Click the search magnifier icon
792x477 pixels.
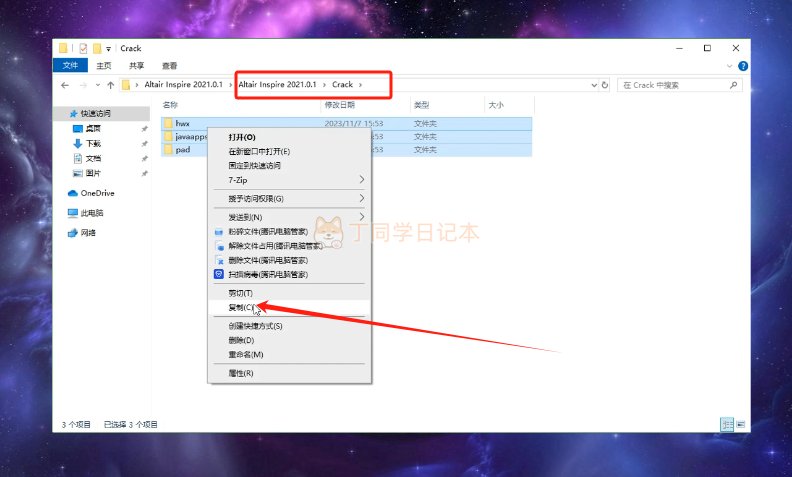coord(733,85)
